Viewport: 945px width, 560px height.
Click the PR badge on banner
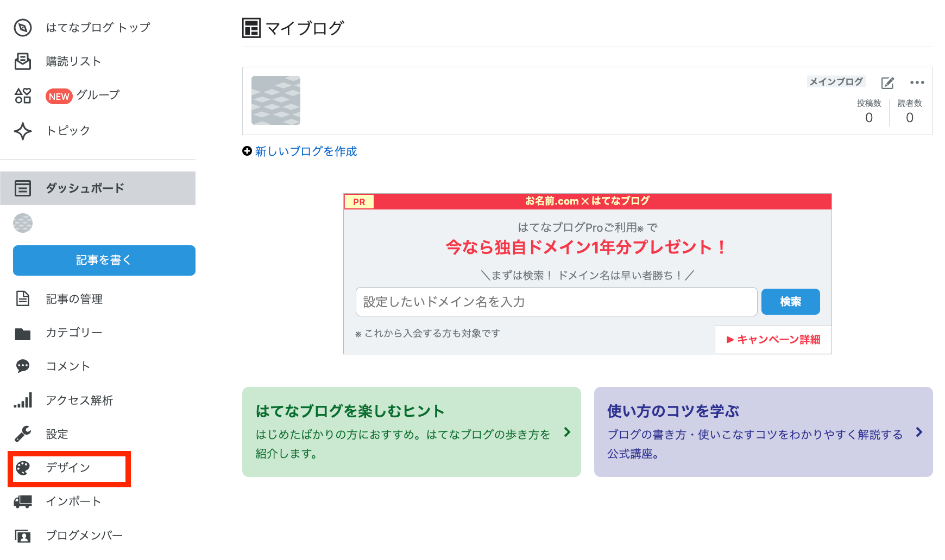[x=359, y=202]
